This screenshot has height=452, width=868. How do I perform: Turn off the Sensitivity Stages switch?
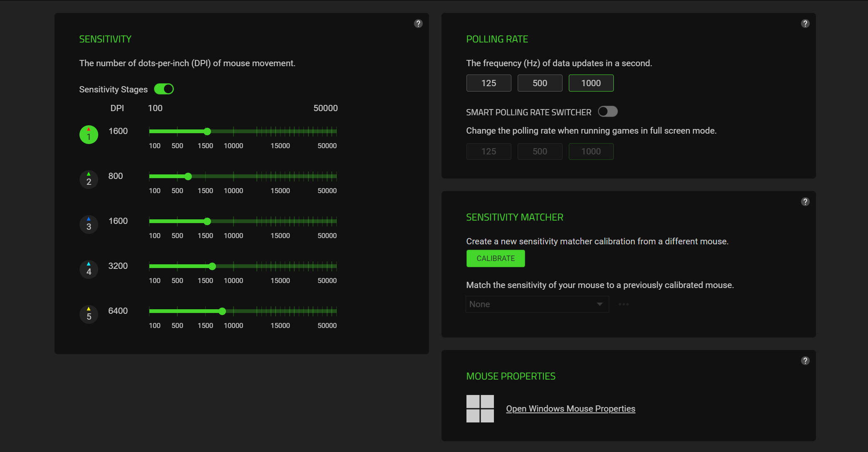164,89
